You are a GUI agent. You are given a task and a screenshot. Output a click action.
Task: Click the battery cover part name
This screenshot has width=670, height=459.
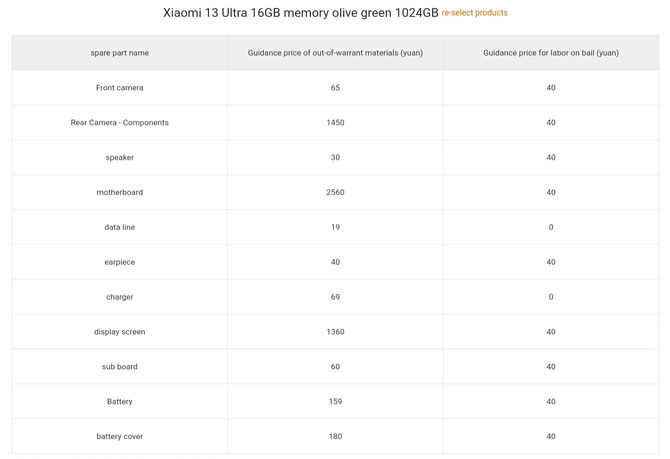click(119, 437)
